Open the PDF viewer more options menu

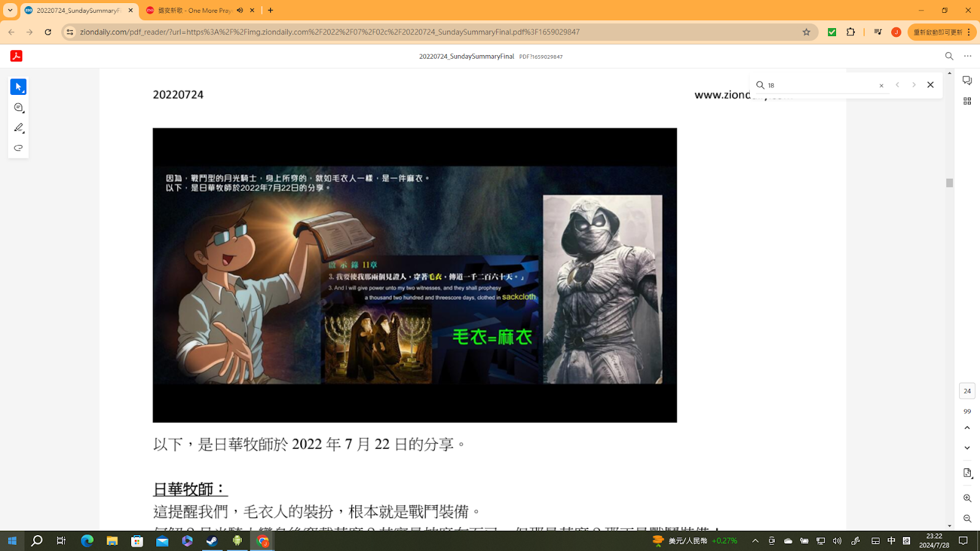(968, 56)
